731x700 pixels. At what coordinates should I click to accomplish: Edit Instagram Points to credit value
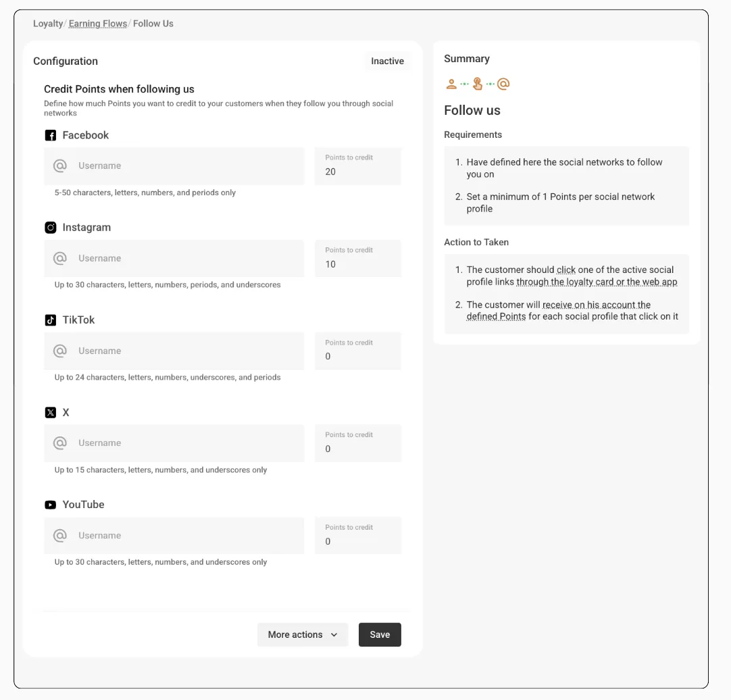point(358,264)
